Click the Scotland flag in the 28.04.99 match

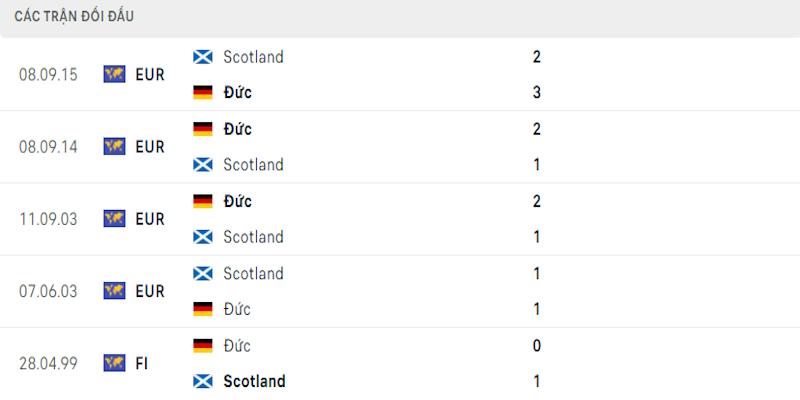point(203,381)
